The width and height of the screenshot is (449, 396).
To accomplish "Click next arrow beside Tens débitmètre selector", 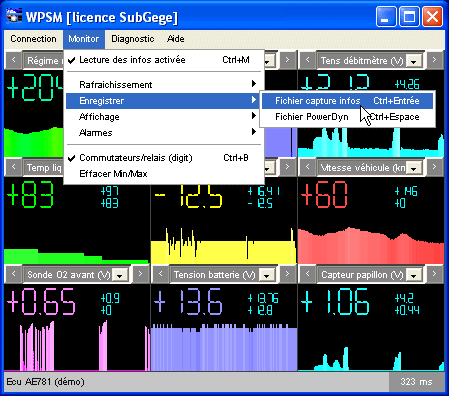I will click(434, 60).
